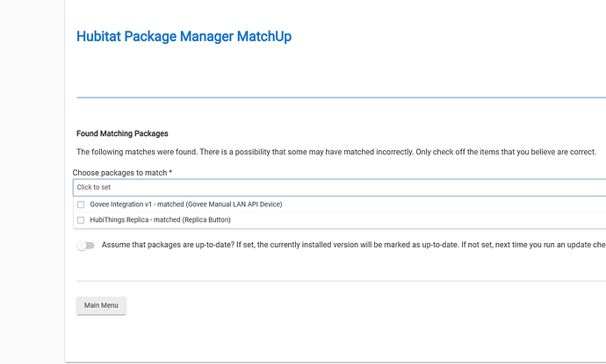Image resolution: width=606 pixels, height=364 pixels.
Task: Check the Govee Integration v1 checkbox
Action: coord(81,204)
